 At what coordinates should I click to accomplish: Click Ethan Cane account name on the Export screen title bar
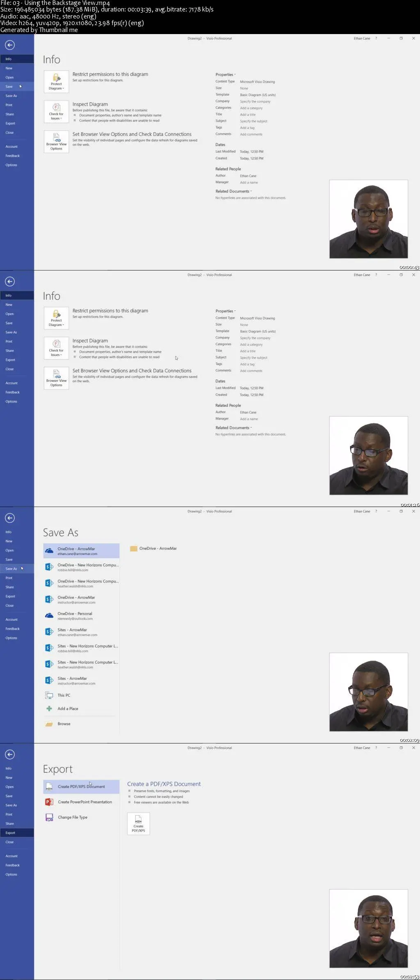[x=362, y=748]
